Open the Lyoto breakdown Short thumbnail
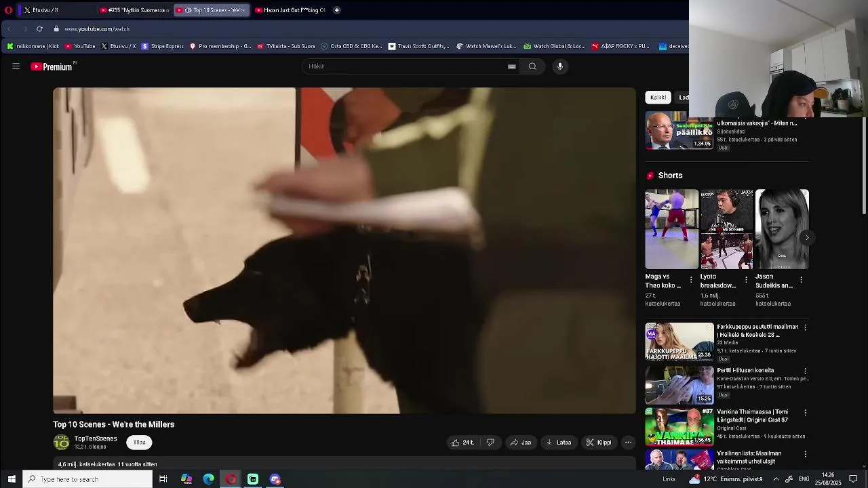This screenshot has width=868, height=488. coord(726,229)
